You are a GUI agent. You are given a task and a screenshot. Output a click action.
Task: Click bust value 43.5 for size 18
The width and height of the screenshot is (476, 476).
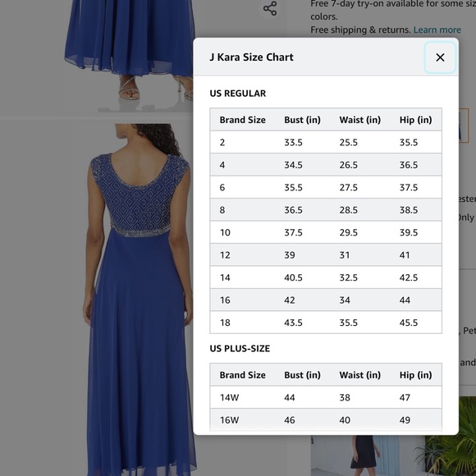point(293,323)
